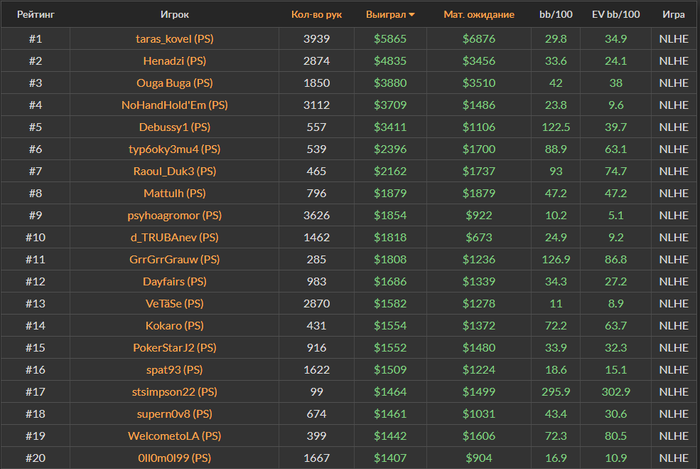Open Henadzi (PS) player link
Screen dimensions: 700x469
175,61
